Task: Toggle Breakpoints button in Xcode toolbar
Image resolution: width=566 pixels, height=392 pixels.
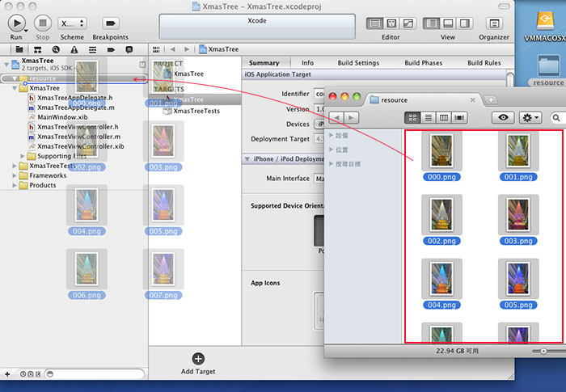Action: click(x=110, y=23)
